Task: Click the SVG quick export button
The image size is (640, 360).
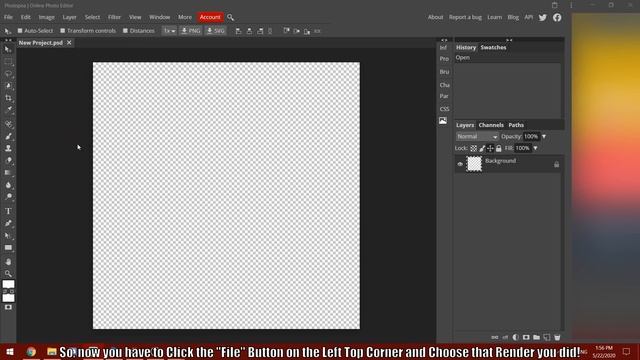Action: point(216,31)
